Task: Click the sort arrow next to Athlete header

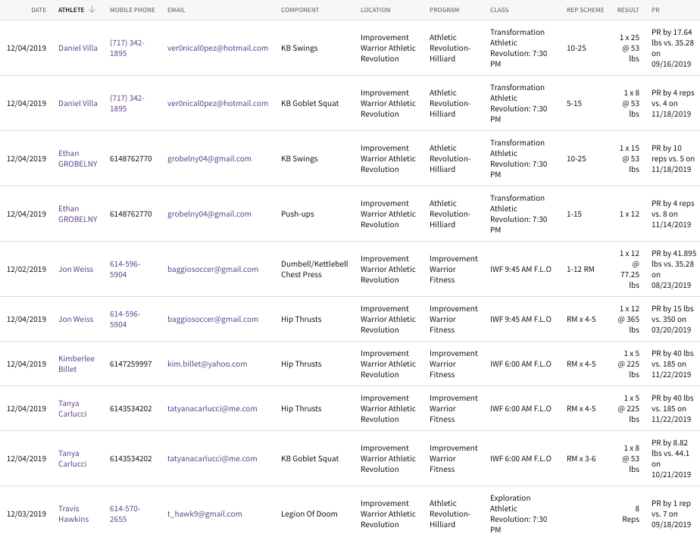Action: [92, 9]
